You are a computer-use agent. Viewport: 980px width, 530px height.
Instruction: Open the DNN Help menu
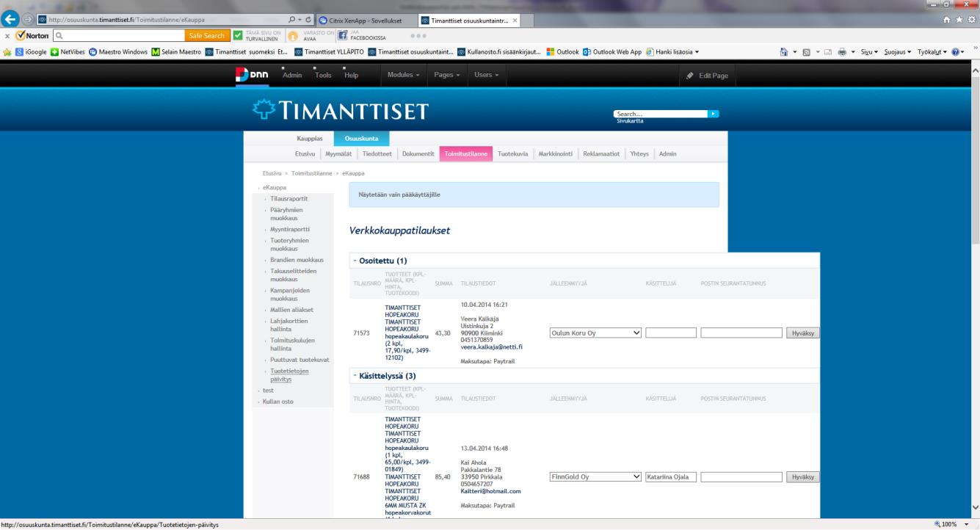coord(352,76)
